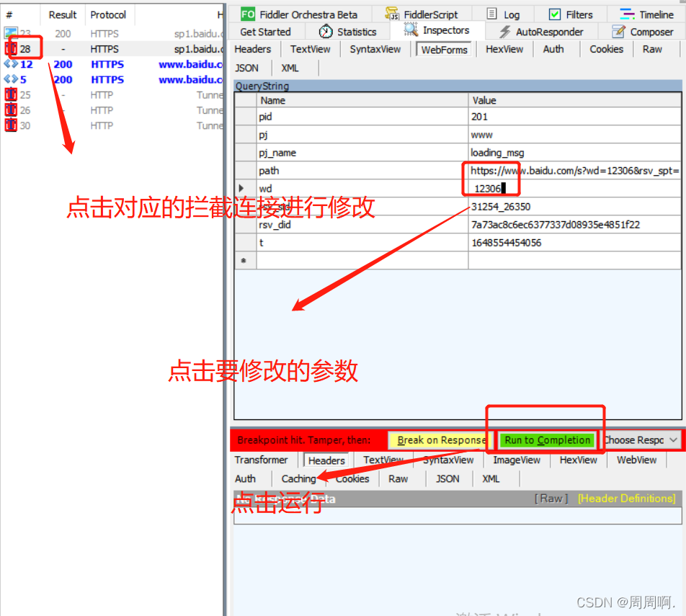Sort sessions by Result column header

click(x=63, y=15)
